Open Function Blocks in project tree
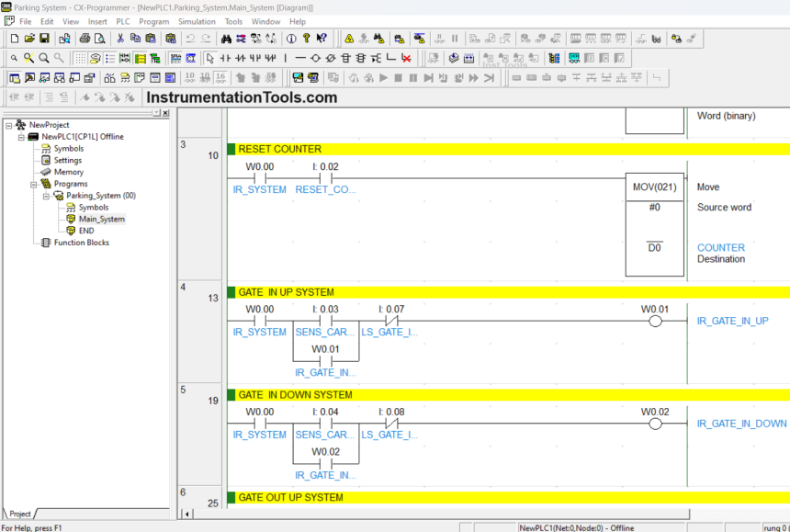The height and width of the screenshot is (532, 790). [x=81, y=243]
